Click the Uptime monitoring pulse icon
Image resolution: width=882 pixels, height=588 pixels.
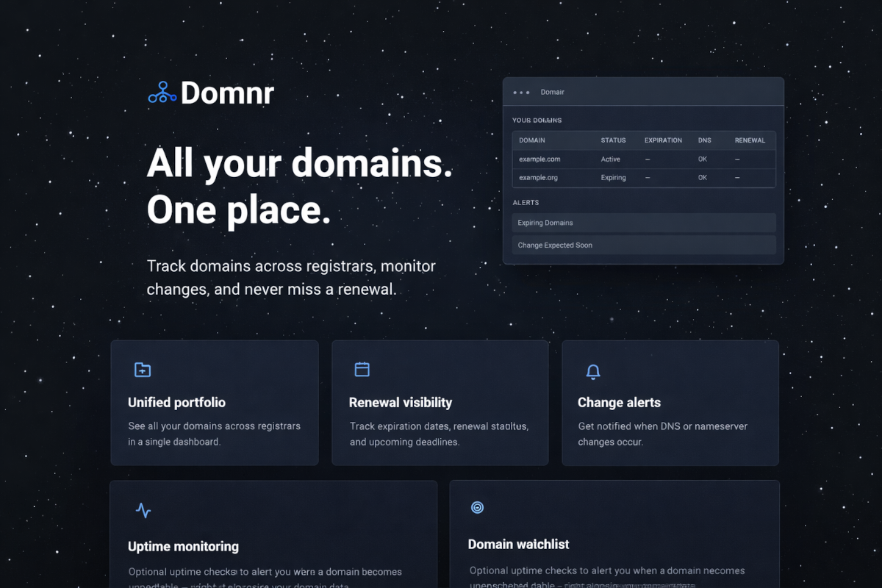[143, 510]
